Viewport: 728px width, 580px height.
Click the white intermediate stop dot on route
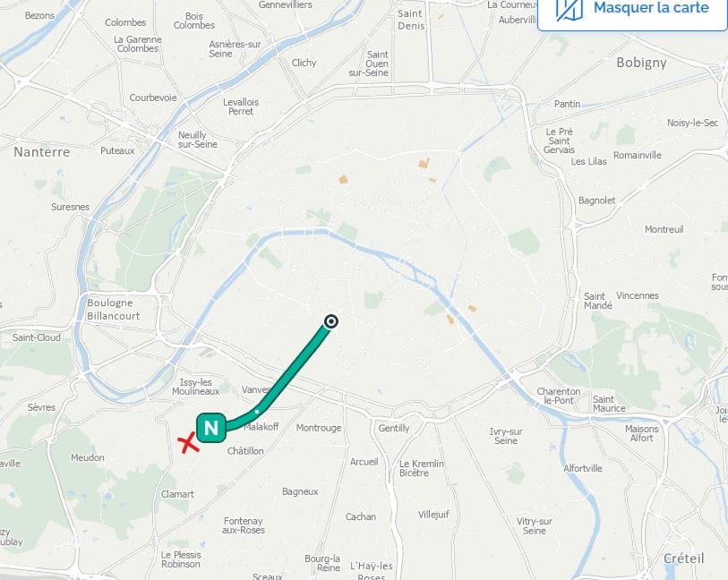click(x=257, y=411)
